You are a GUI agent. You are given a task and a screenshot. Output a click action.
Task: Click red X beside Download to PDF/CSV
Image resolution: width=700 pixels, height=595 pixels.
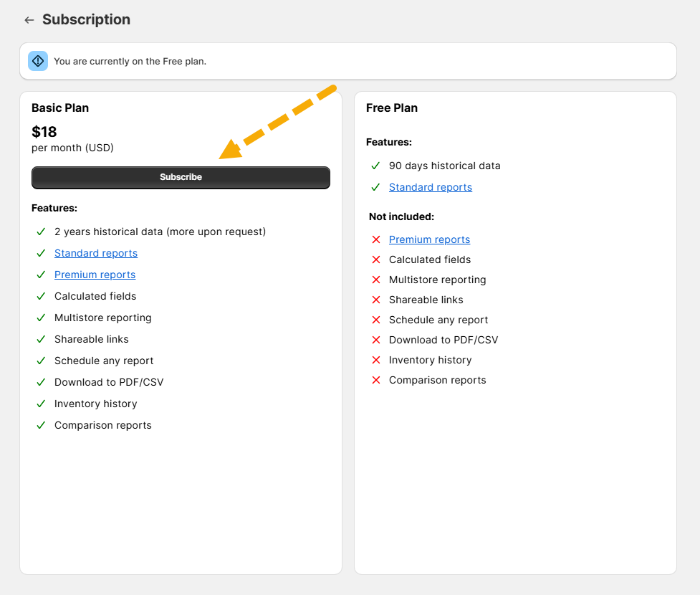point(375,340)
